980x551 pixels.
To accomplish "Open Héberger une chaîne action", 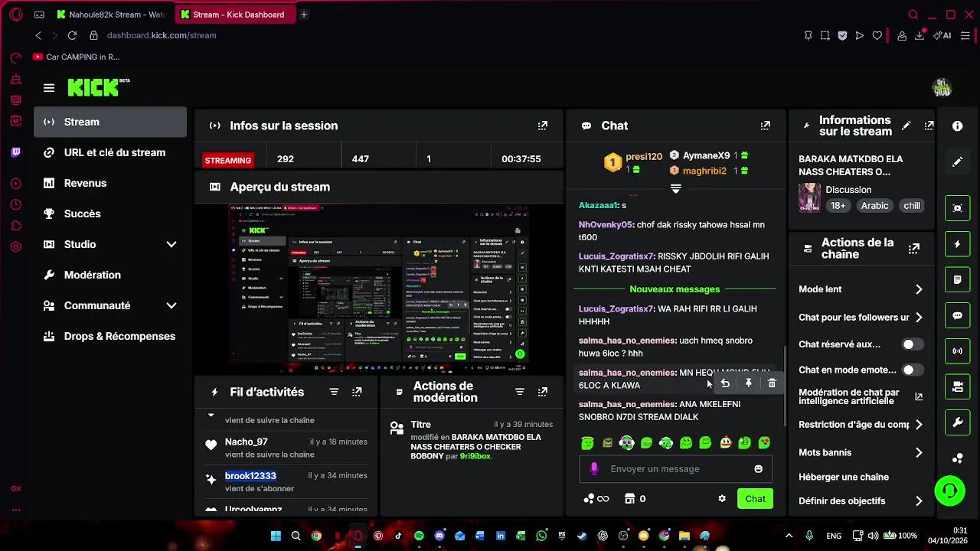I will 844,477.
